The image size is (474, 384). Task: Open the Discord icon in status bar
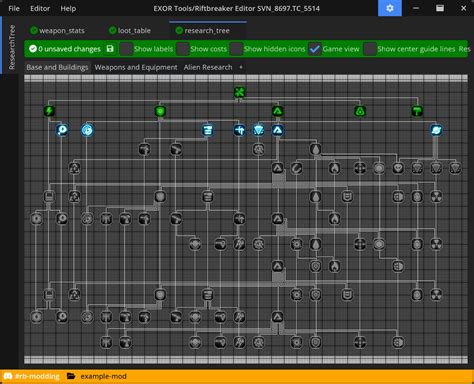coord(8,376)
